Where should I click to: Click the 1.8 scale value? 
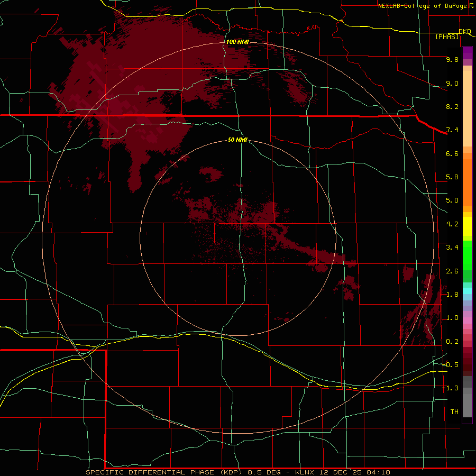(452, 295)
